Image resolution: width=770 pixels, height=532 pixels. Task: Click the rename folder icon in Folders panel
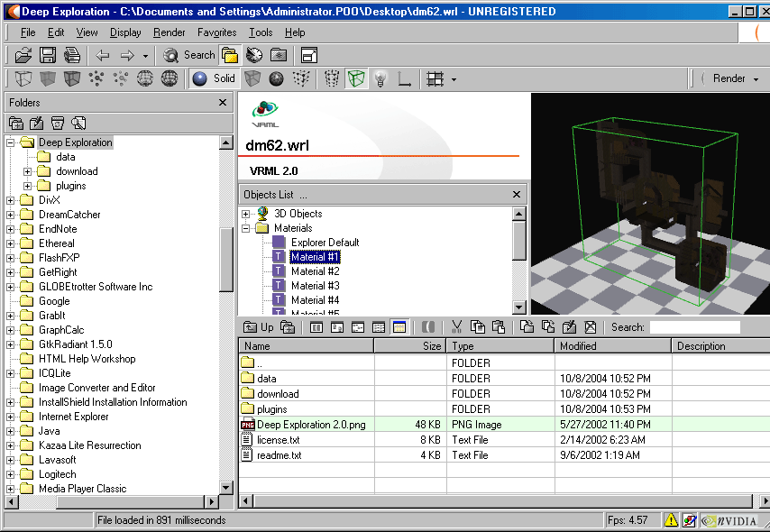[x=37, y=123]
